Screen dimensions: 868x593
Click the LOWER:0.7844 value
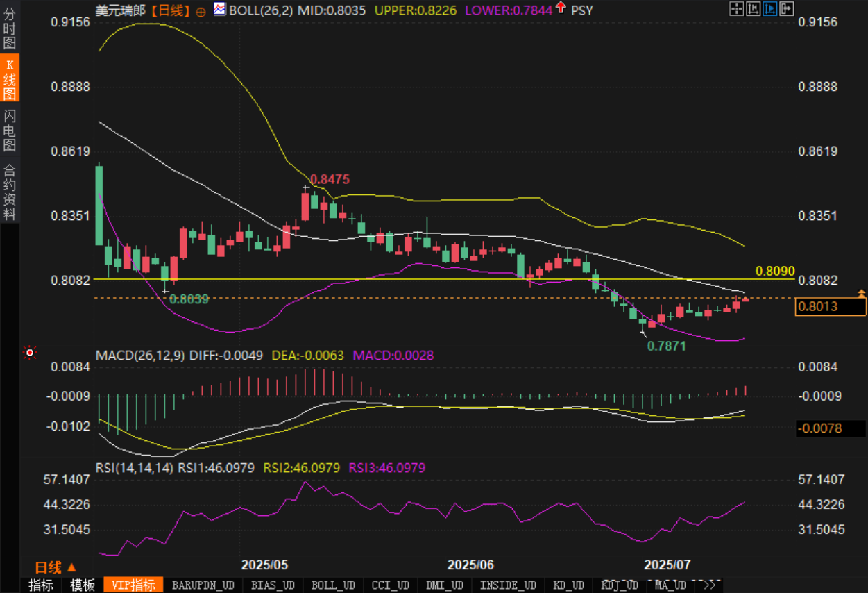pyautogui.click(x=509, y=10)
